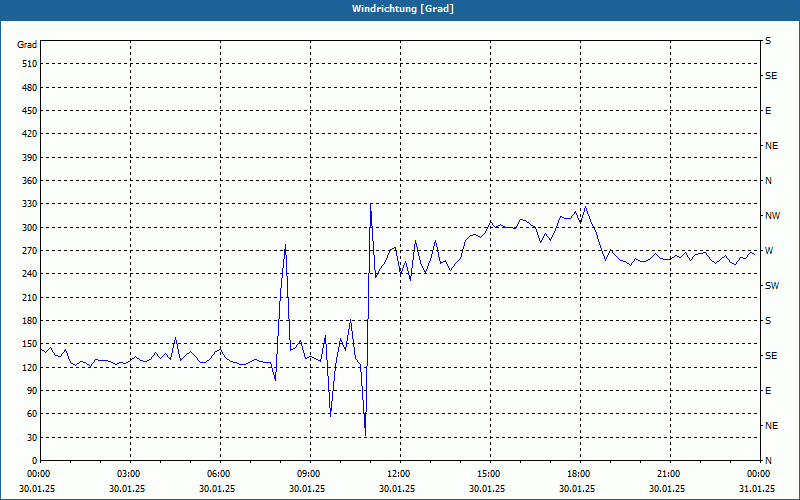Click the NE compass label at 390 level
The image size is (800, 500).
pyautogui.click(x=771, y=146)
